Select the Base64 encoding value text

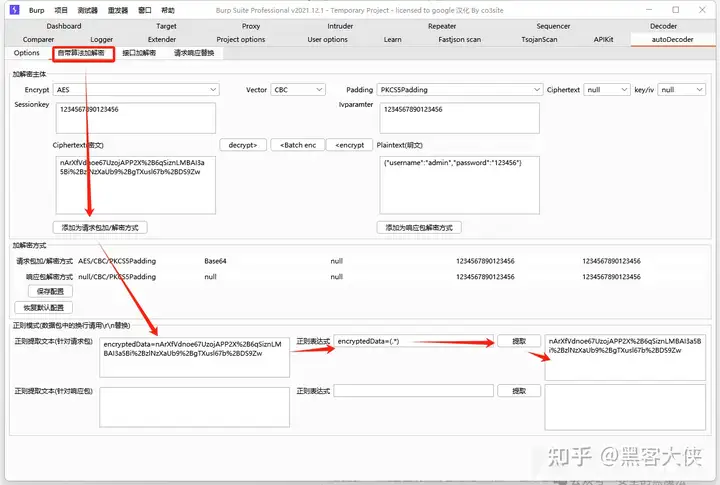215,261
